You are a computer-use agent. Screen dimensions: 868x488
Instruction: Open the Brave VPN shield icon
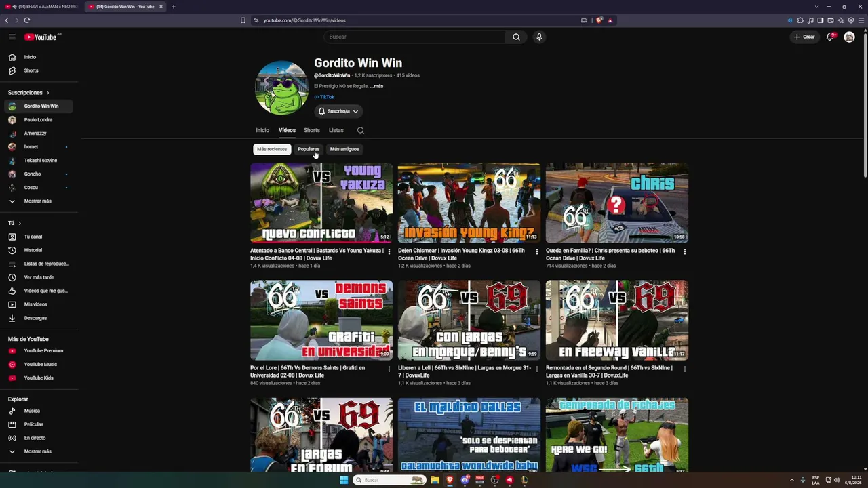click(x=851, y=20)
